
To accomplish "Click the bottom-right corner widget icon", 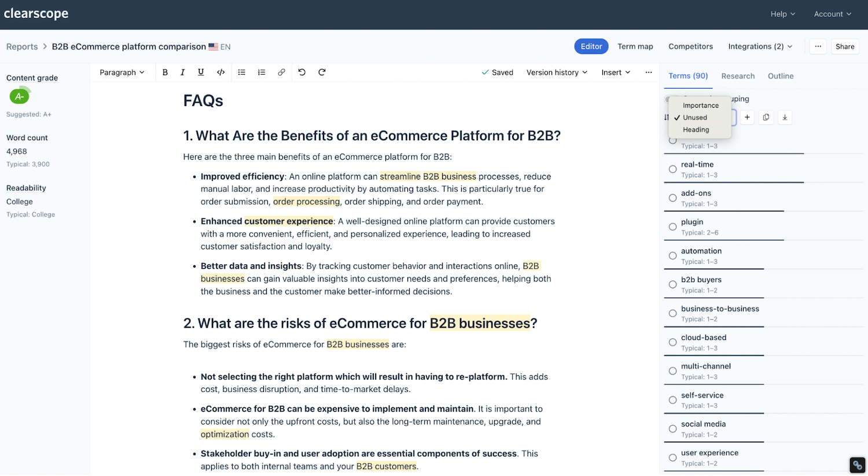I will coord(857,465).
